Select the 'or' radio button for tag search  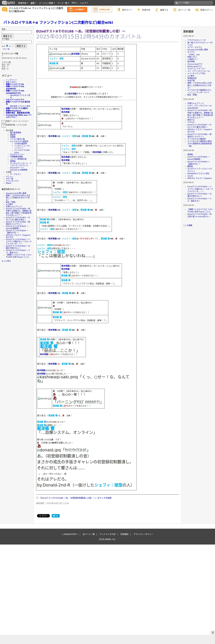[13, 46]
